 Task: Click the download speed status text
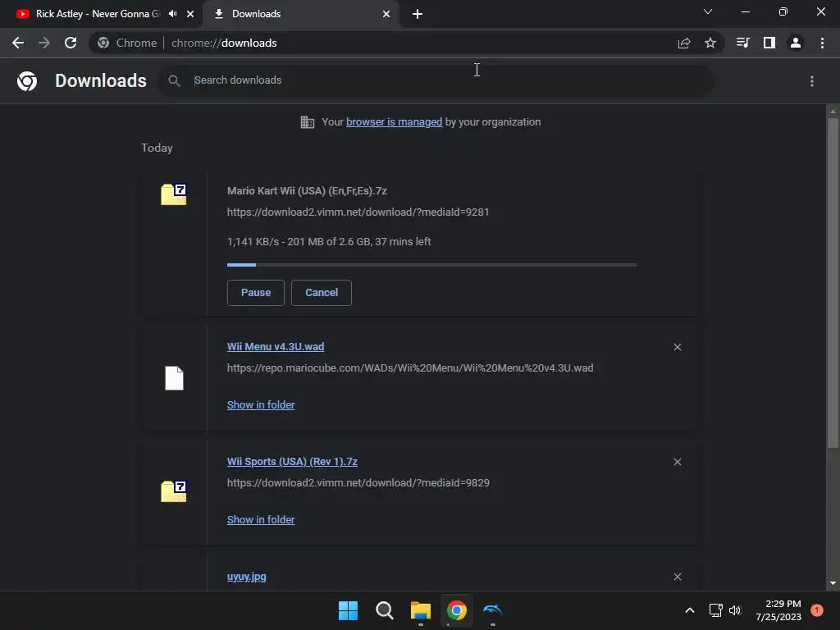(329, 242)
